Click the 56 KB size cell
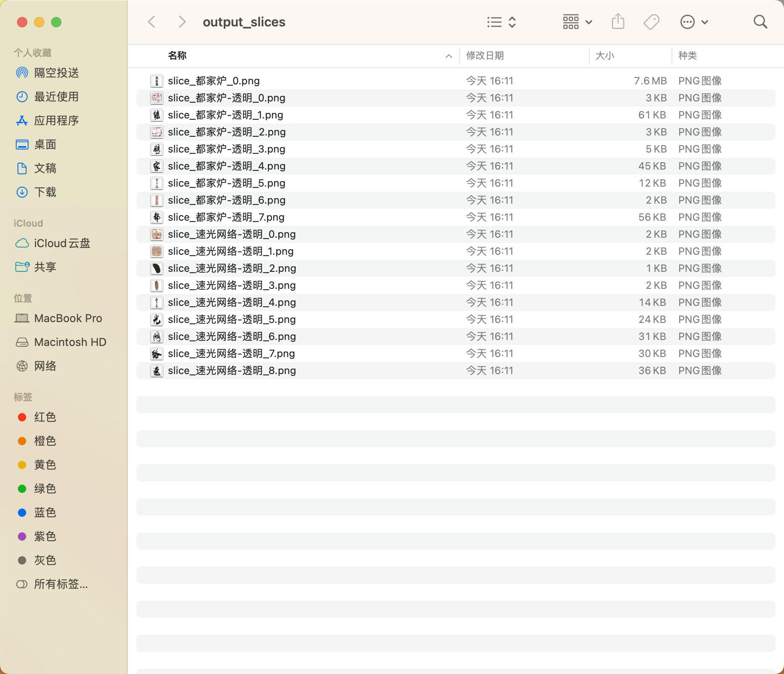This screenshot has width=784, height=674. [x=652, y=217]
